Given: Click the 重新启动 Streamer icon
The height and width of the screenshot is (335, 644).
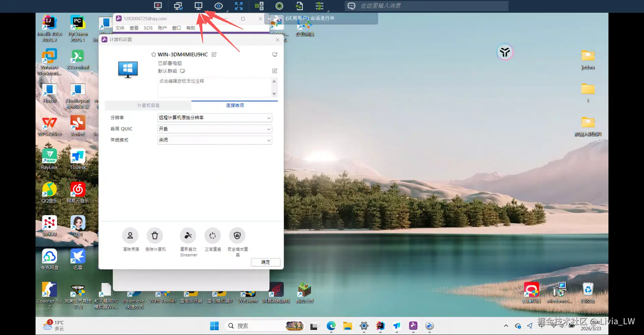Looking at the screenshot, I should point(188,235).
